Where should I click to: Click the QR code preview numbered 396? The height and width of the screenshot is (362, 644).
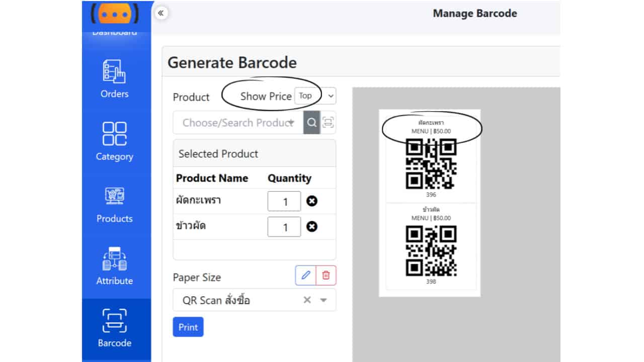click(431, 164)
